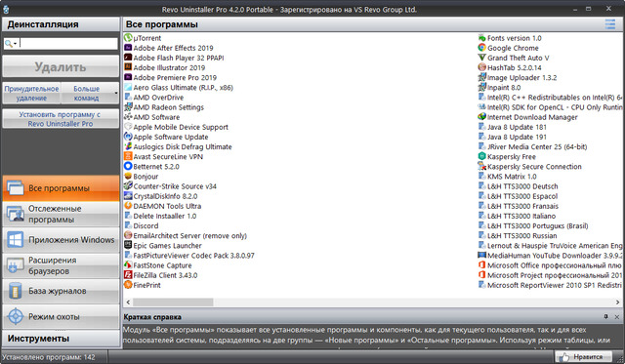The width and height of the screenshot is (625, 364).
Task: Activate Режим охоты mode
Action: (x=61, y=317)
